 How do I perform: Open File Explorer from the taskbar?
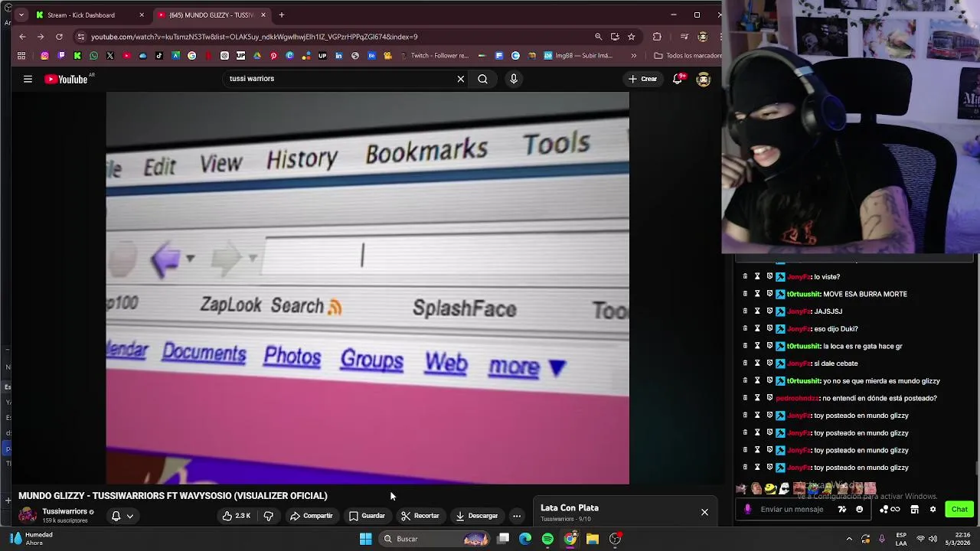tap(593, 539)
